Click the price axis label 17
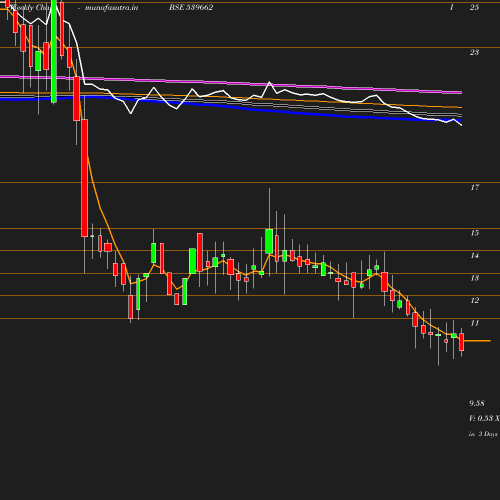500x500 pixels. (x=475, y=187)
